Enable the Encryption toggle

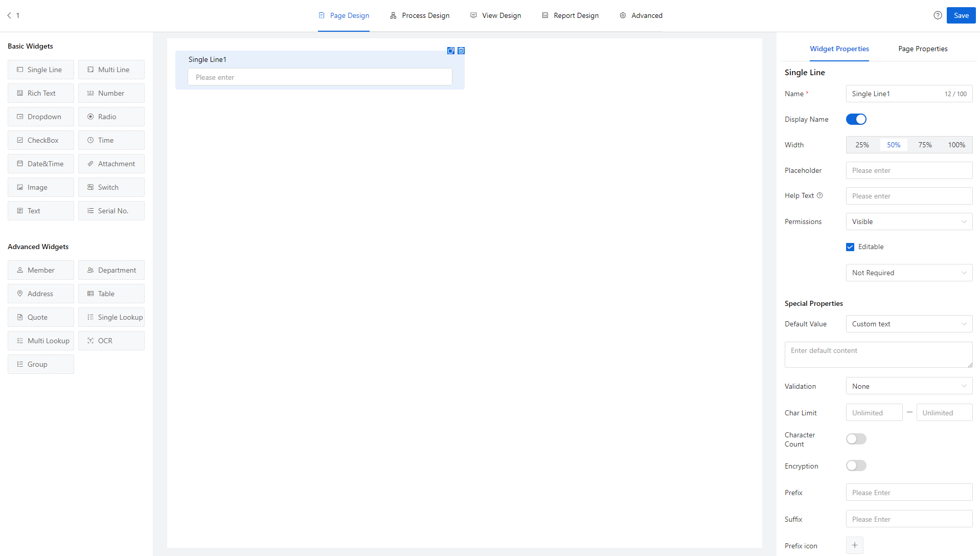(x=856, y=465)
